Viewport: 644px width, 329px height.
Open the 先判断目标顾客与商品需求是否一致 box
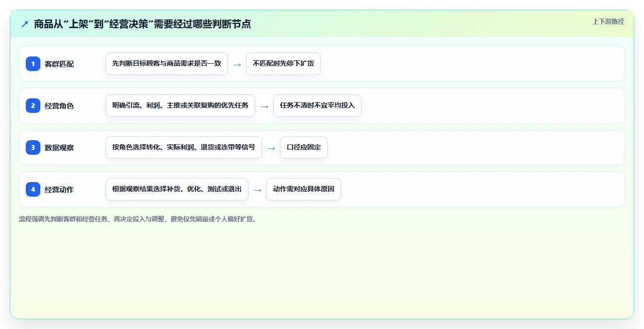167,64
